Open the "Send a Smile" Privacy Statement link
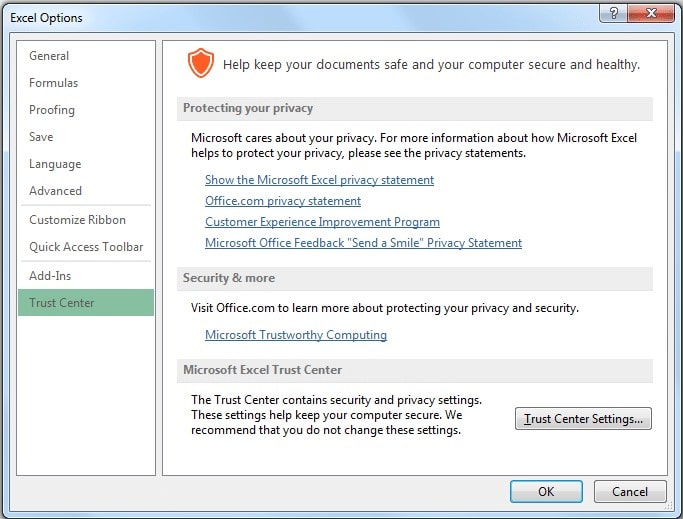683x519 pixels. tap(363, 243)
